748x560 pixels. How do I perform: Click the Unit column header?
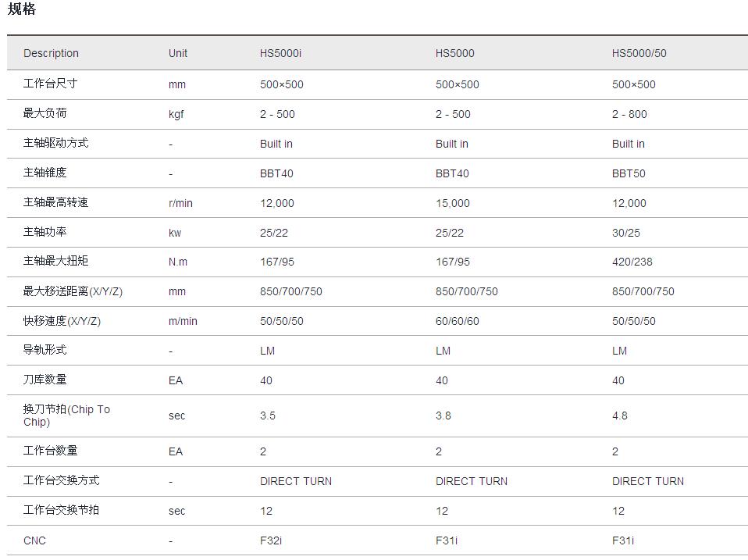(x=178, y=53)
